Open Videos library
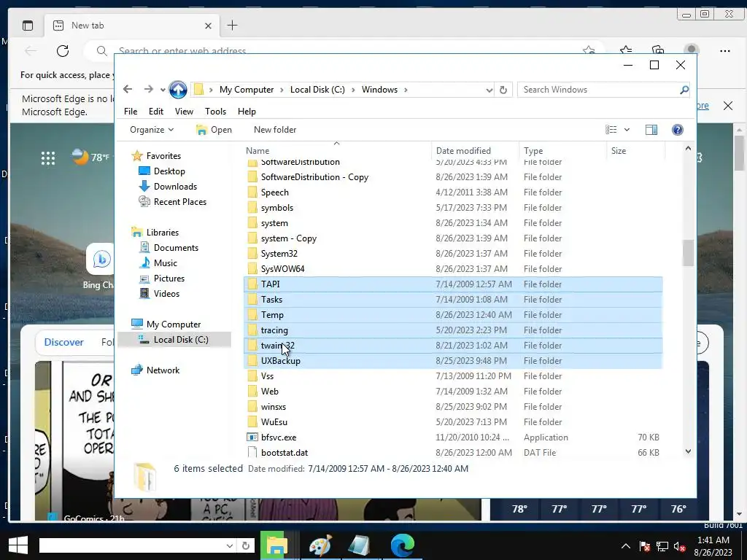Image resolution: width=747 pixels, height=560 pixels. [x=166, y=293]
